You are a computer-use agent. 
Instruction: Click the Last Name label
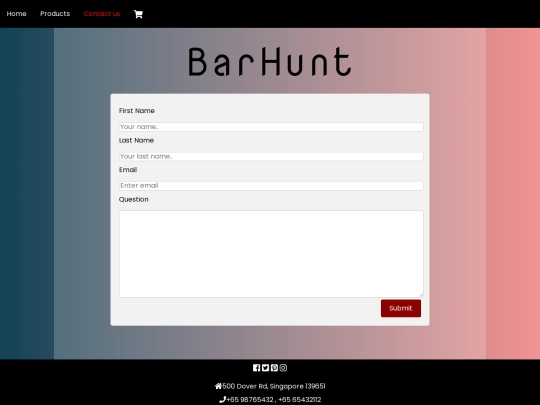(x=136, y=140)
